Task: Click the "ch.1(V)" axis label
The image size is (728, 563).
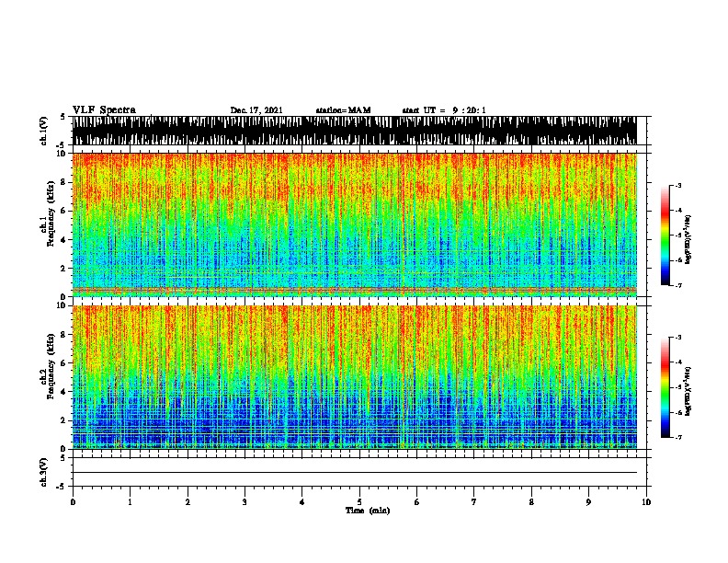Action: (43, 131)
